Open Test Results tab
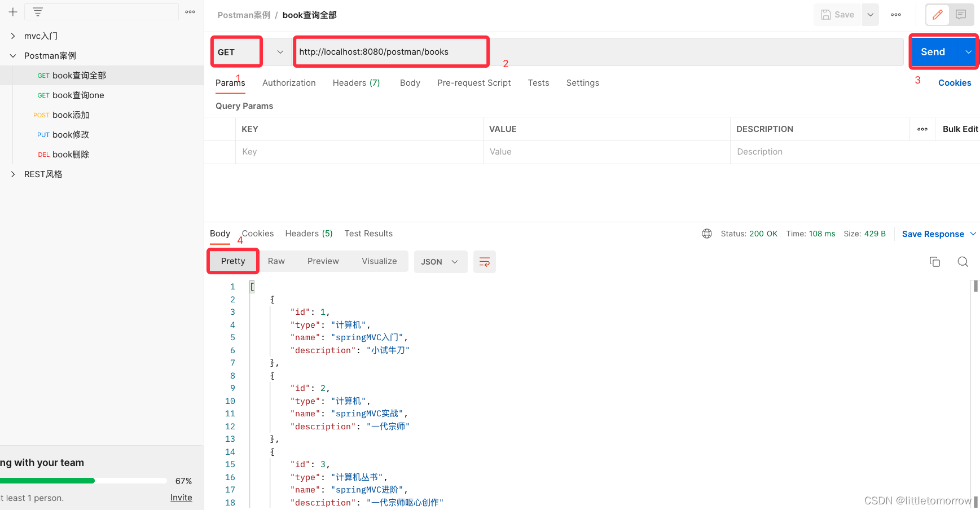The height and width of the screenshot is (510, 980). pyautogui.click(x=368, y=234)
